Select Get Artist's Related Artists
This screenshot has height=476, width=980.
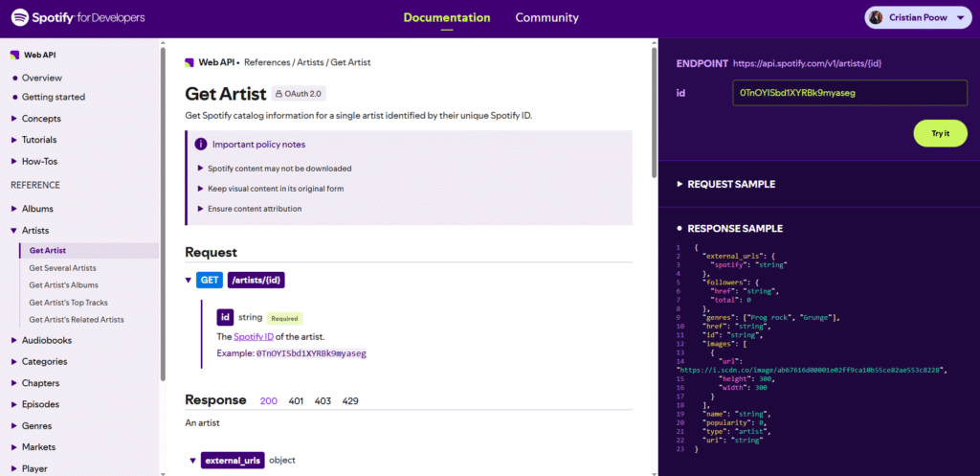click(77, 320)
